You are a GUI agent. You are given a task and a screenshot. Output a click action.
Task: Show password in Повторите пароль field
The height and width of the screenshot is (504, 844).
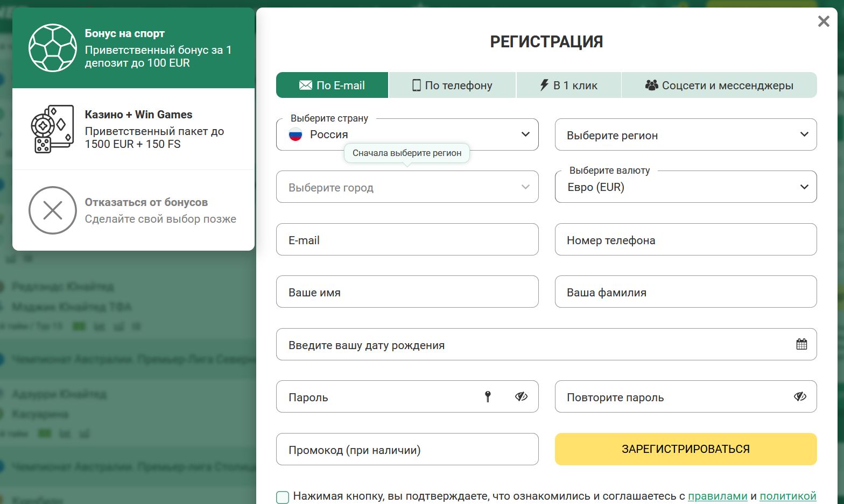[x=800, y=397]
